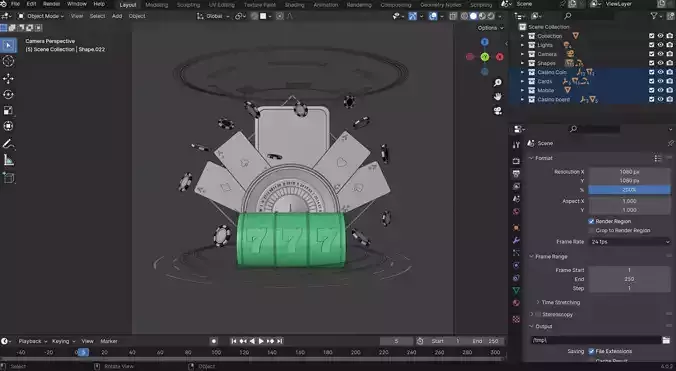The image size is (676, 371).
Task: Open the File menu
Action: (15, 4)
